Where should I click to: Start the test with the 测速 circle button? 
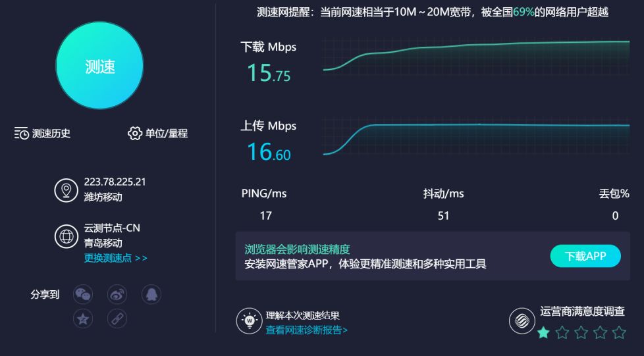point(99,65)
